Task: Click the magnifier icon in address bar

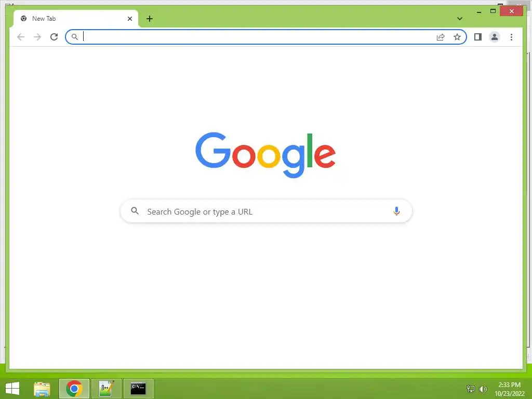Action: pyautogui.click(x=75, y=37)
